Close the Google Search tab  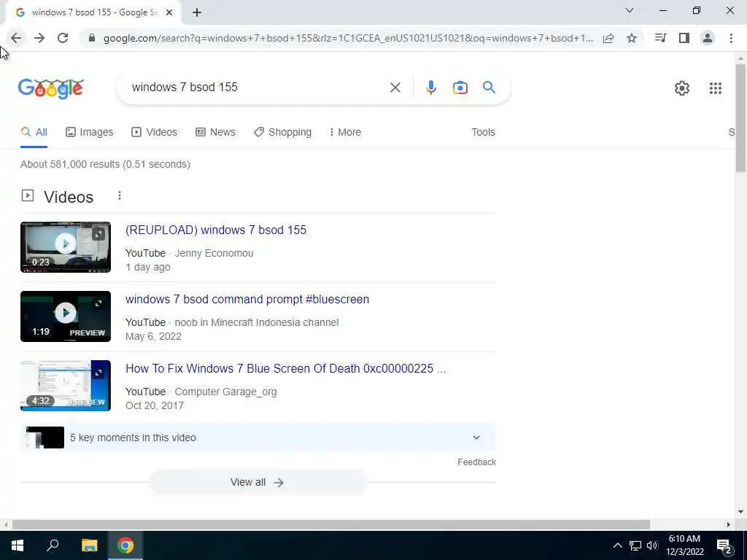pyautogui.click(x=169, y=12)
